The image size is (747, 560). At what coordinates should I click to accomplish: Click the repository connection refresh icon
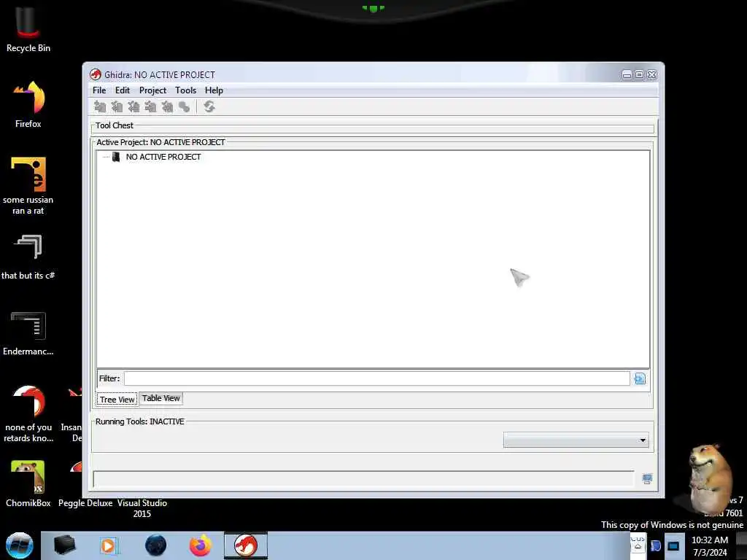[x=209, y=106]
